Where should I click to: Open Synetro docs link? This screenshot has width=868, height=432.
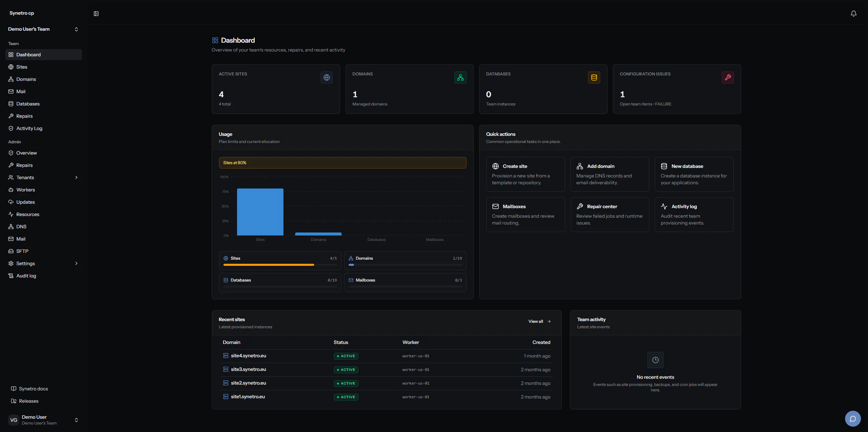pos(44,389)
